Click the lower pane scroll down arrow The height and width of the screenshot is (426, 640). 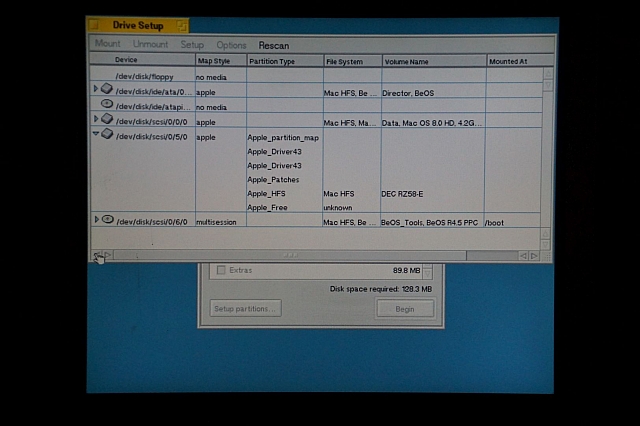click(x=545, y=244)
